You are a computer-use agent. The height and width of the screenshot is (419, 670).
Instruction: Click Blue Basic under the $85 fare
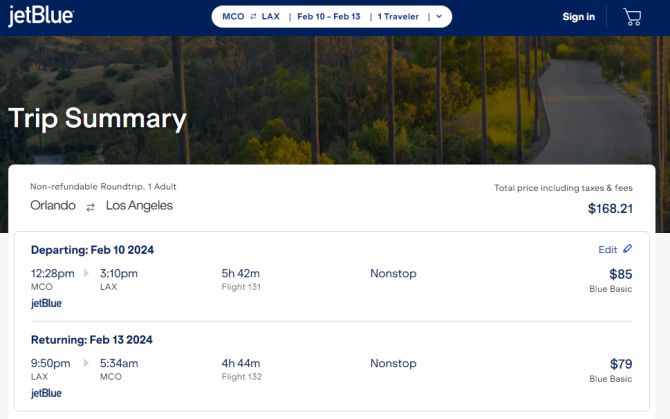tap(611, 289)
